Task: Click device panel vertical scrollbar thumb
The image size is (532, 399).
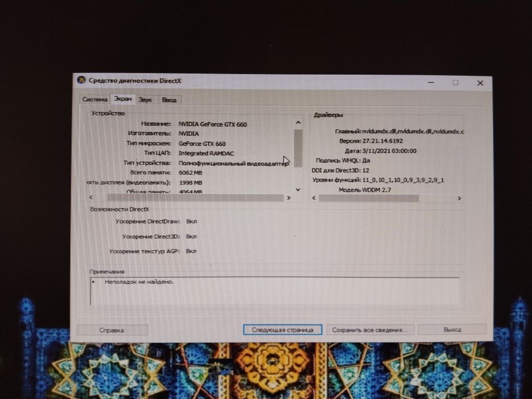Action: pyautogui.click(x=298, y=148)
